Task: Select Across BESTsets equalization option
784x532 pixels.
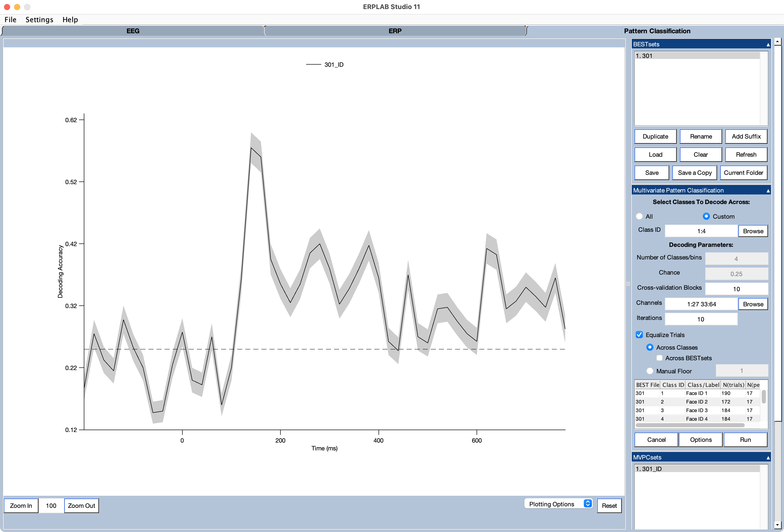Action: coord(659,357)
